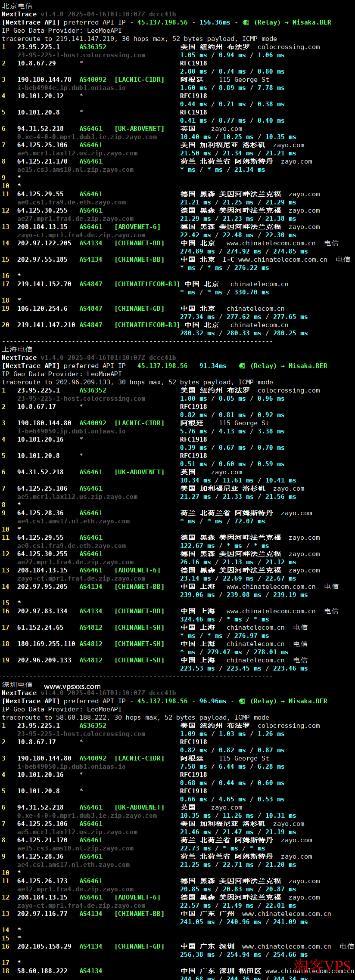Viewport: 355px width, 980px height.
Task: Click the 26.16 ms latency value
Action: point(196,562)
